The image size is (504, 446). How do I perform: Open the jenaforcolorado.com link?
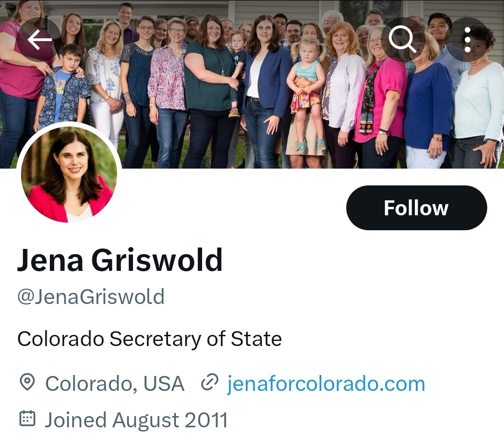pyautogui.click(x=326, y=383)
